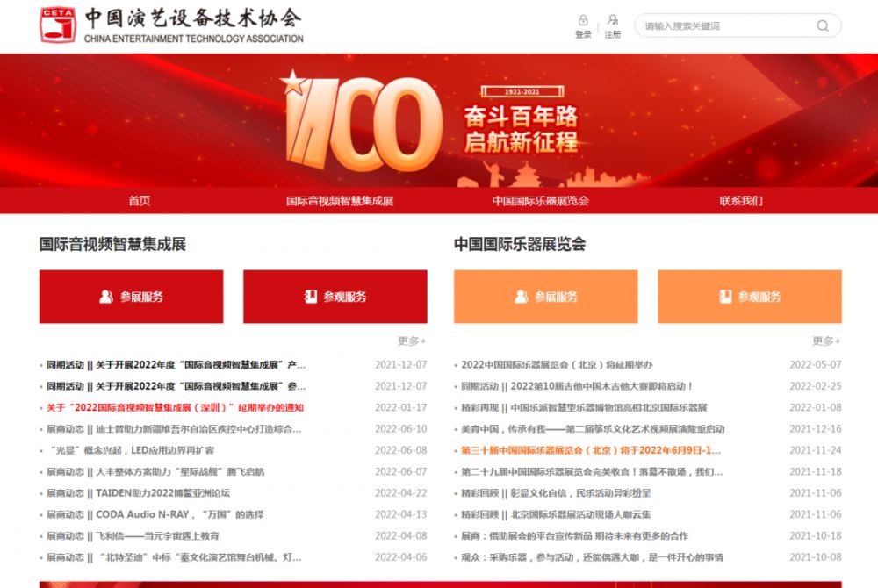Open article 精彩回顾 || 彰显文化自信，民乐活动异彩纷呈
The width and height of the screenshot is (878, 588).
tap(556, 493)
